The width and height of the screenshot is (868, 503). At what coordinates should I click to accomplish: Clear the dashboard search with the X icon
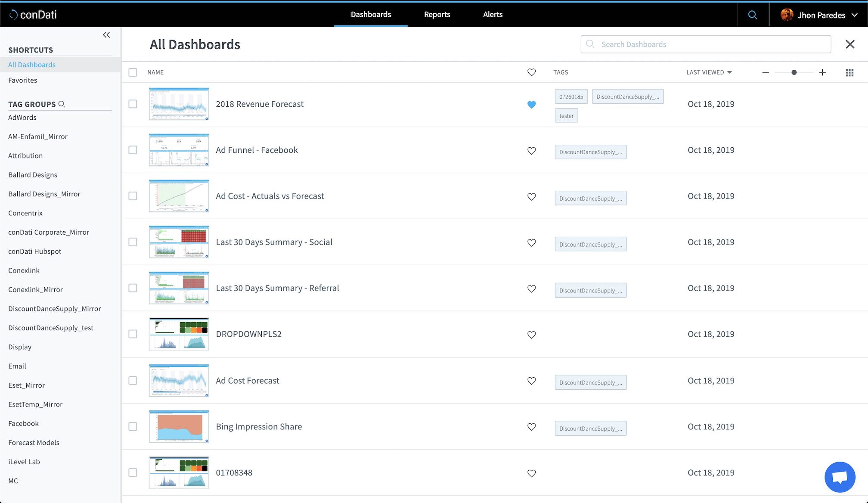(850, 44)
